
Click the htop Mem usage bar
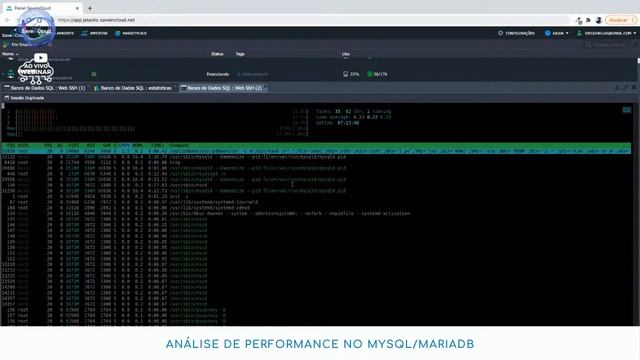(x=157, y=129)
